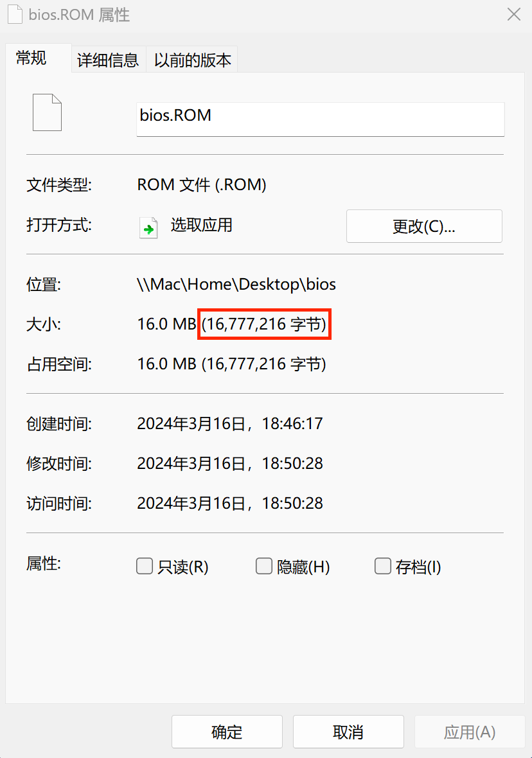Select the 常规 tab
The height and width of the screenshot is (758, 532).
32,58
